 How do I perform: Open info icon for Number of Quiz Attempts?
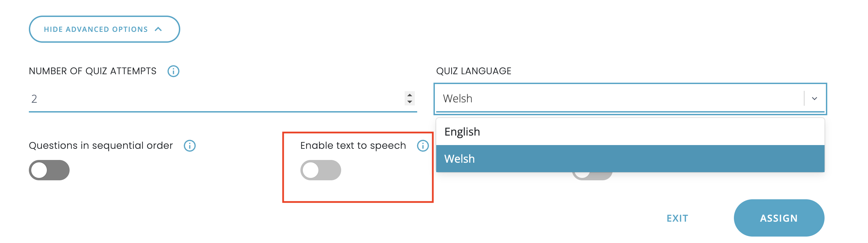coord(173,71)
